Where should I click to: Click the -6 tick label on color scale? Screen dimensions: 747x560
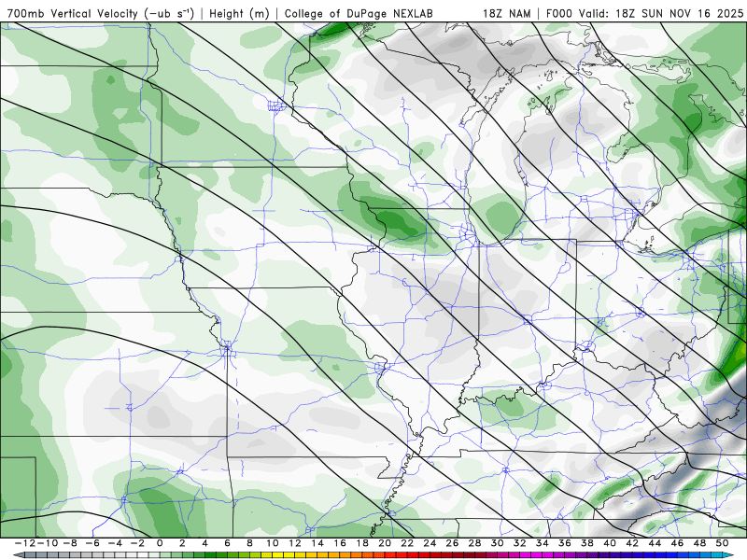tap(92, 543)
